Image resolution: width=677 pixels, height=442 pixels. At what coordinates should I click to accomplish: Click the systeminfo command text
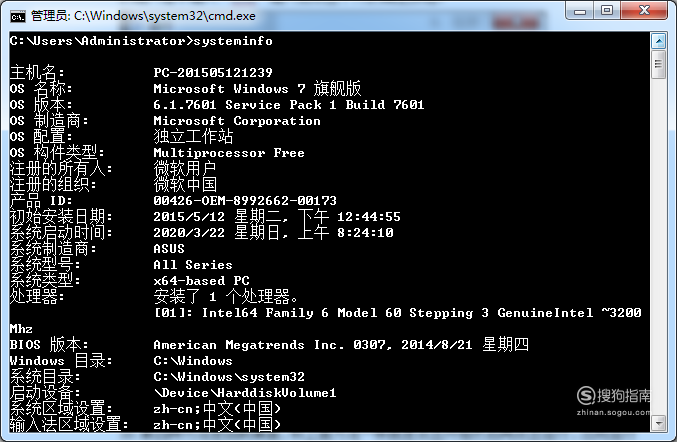[x=233, y=41]
